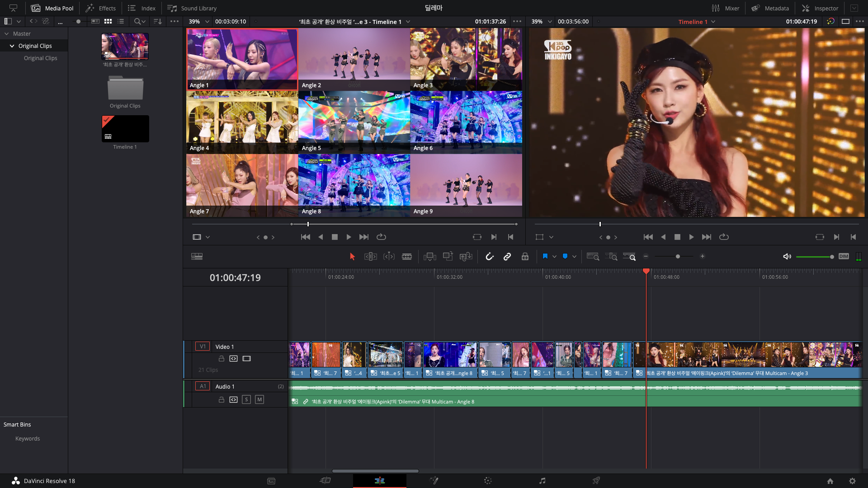Collapse the Original Clips bin tree

point(12,46)
